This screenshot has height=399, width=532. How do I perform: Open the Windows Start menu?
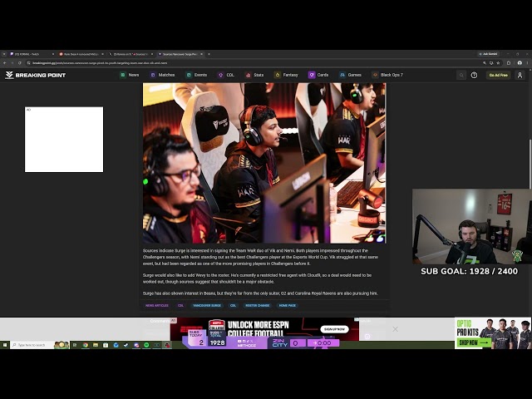click(5, 345)
